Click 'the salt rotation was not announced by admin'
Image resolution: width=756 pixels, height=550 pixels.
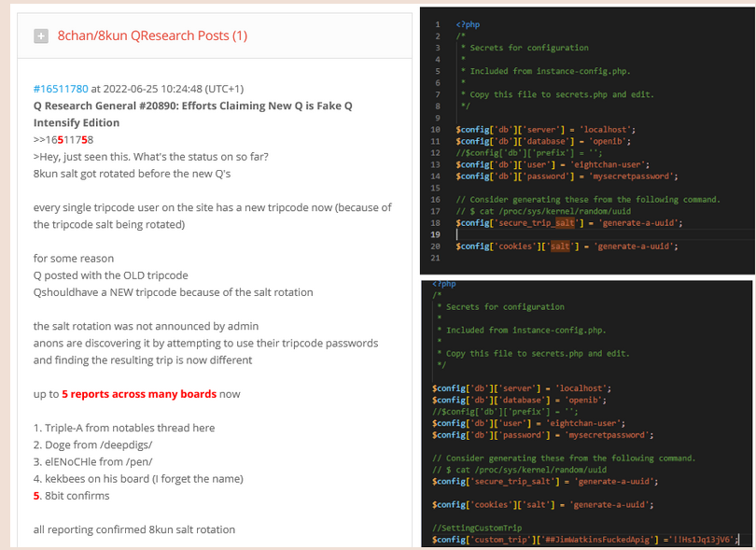point(146,326)
